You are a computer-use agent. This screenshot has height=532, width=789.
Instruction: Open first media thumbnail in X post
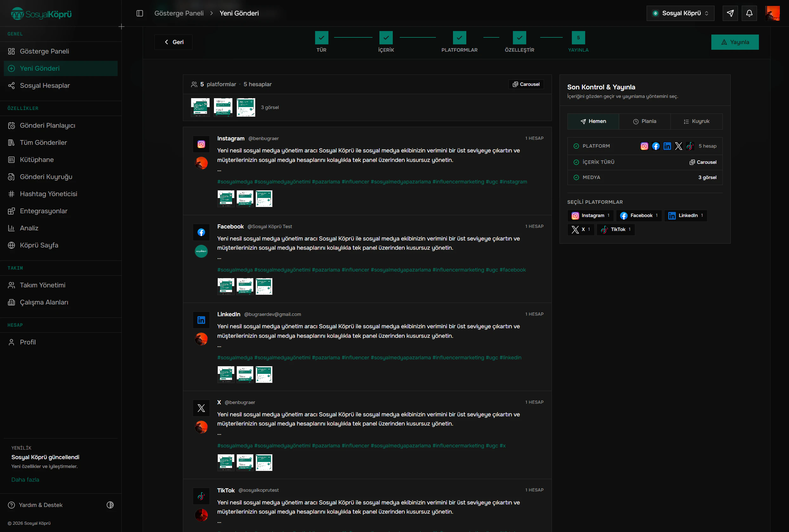pos(226,462)
